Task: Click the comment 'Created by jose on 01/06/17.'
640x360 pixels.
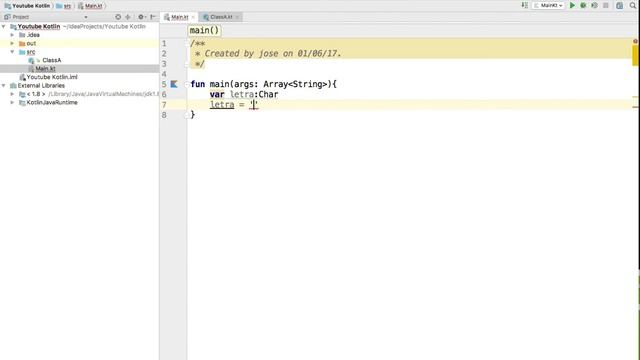Action: coord(273,53)
